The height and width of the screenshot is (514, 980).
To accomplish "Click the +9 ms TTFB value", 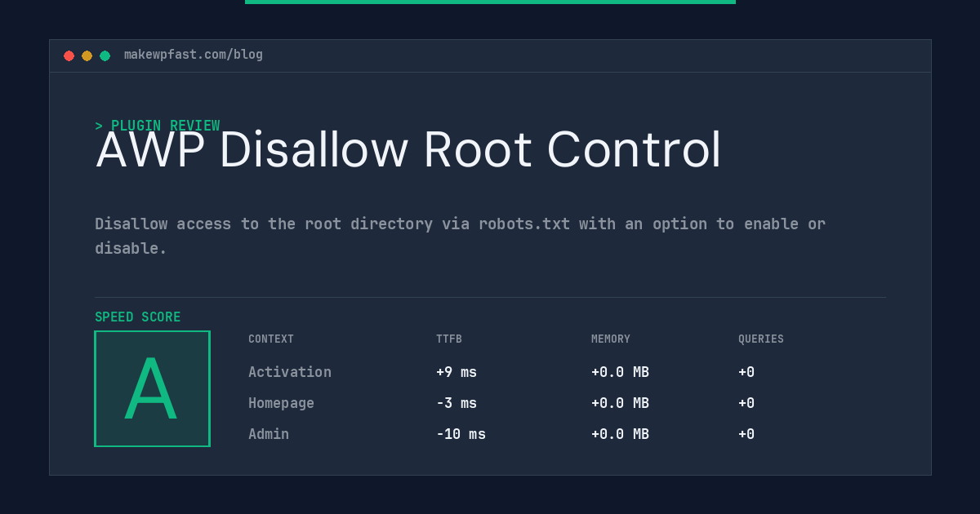I will 457,372.
